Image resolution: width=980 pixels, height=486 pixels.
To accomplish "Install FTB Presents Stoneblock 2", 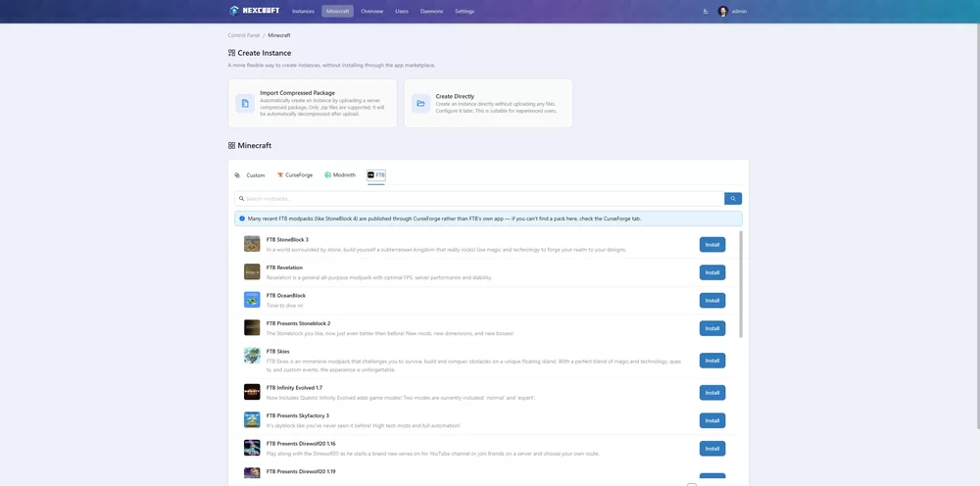I will click(712, 328).
